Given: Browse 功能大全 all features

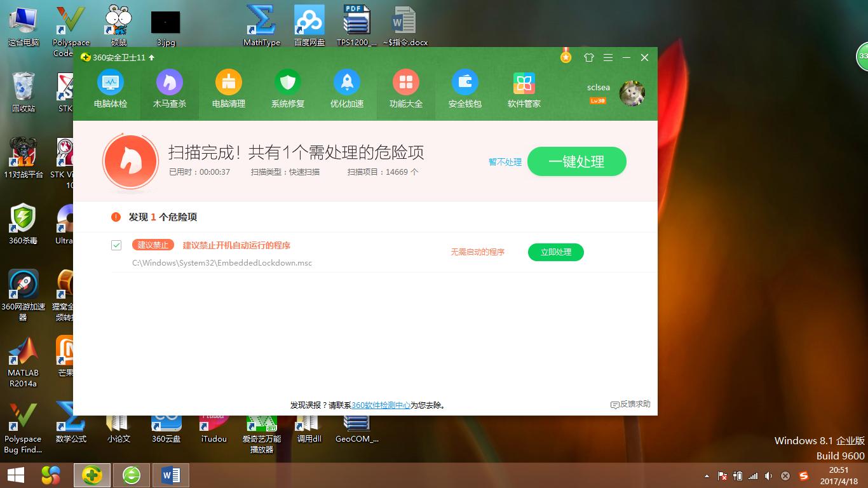Looking at the screenshot, I should 405,89.
